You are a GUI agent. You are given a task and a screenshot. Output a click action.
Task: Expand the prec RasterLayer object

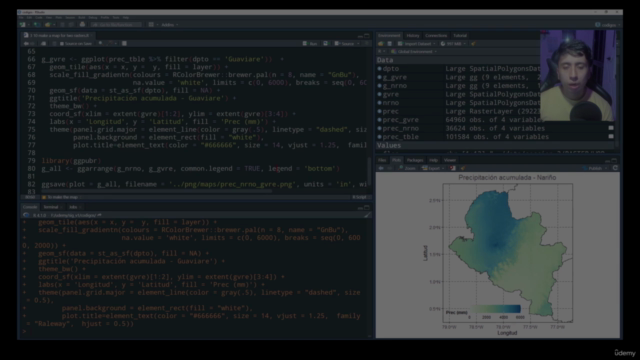pyautogui.click(x=380, y=111)
